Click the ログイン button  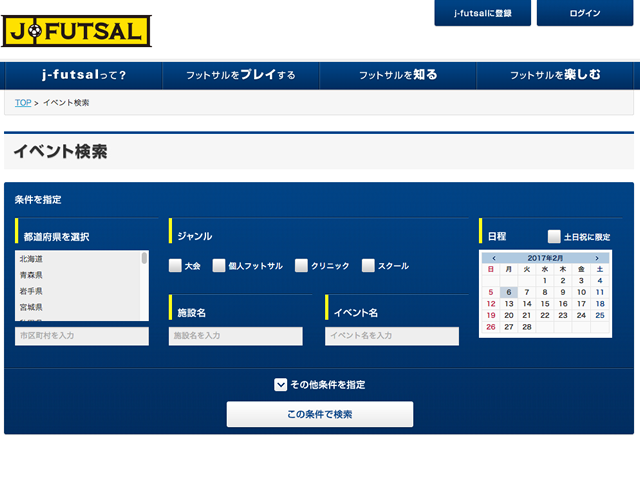coord(584,13)
